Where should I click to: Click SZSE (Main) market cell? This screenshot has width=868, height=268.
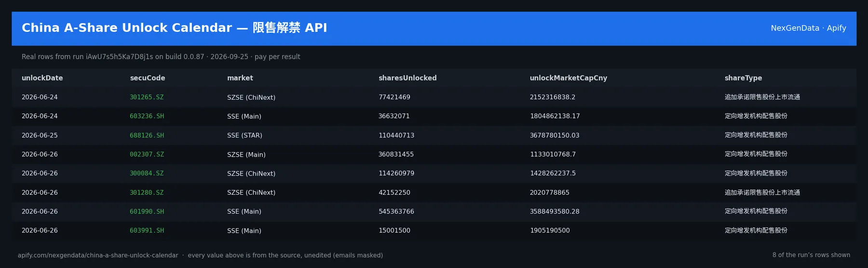pyautogui.click(x=246, y=155)
